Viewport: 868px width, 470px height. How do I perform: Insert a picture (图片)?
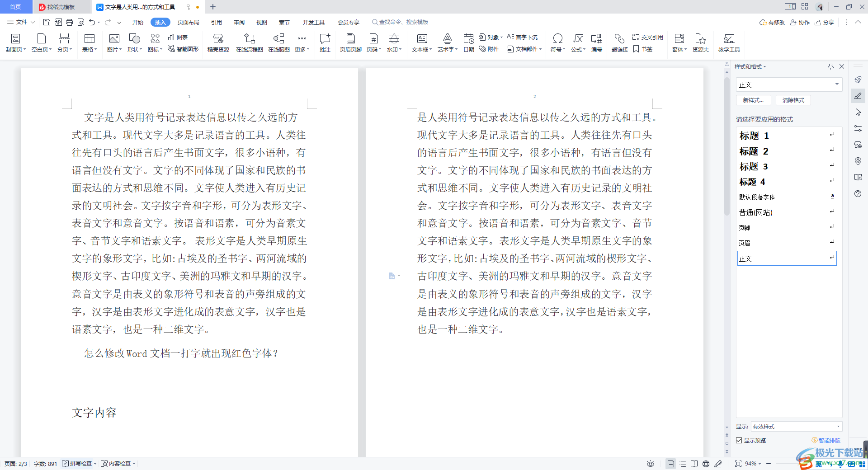point(114,43)
